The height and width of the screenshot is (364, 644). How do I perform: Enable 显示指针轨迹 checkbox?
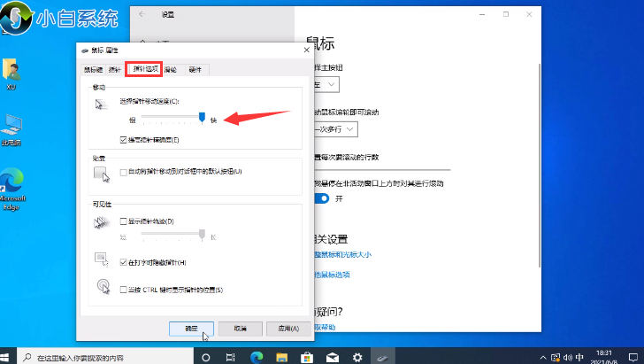tap(123, 221)
